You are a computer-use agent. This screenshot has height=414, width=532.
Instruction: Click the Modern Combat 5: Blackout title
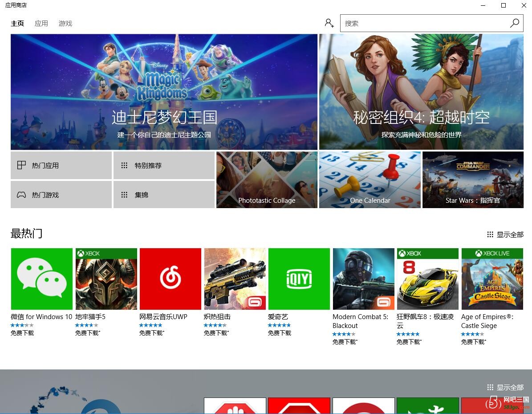(360, 321)
